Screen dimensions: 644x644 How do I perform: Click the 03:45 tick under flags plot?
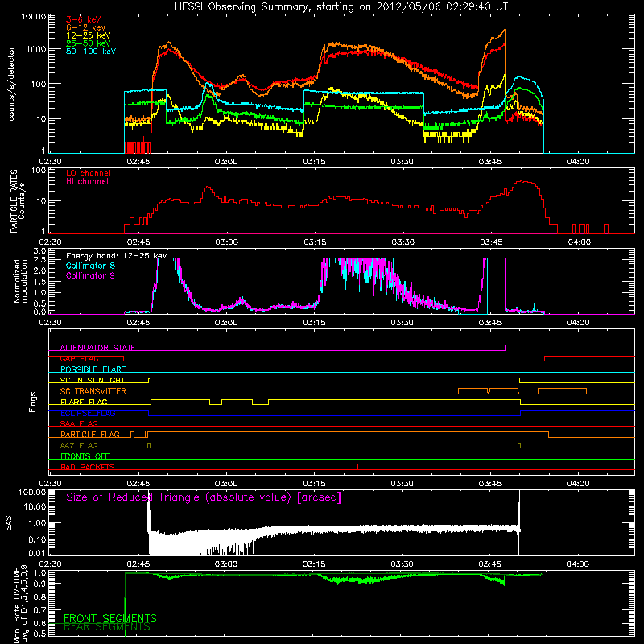coord(490,484)
